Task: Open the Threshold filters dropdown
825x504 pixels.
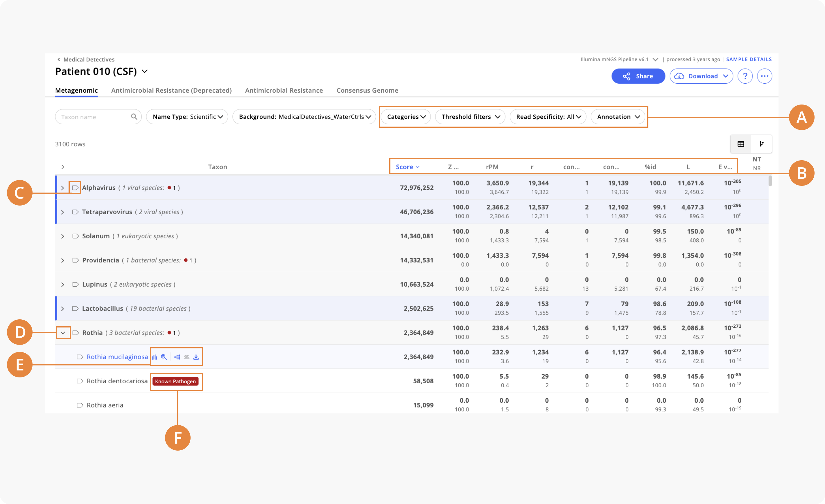Action: 470,116
